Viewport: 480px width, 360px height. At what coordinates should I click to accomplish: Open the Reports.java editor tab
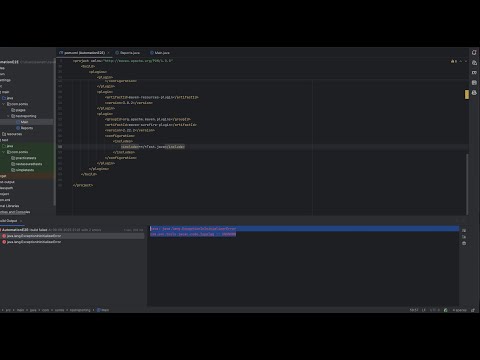pyautogui.click(x=128, y=53)
